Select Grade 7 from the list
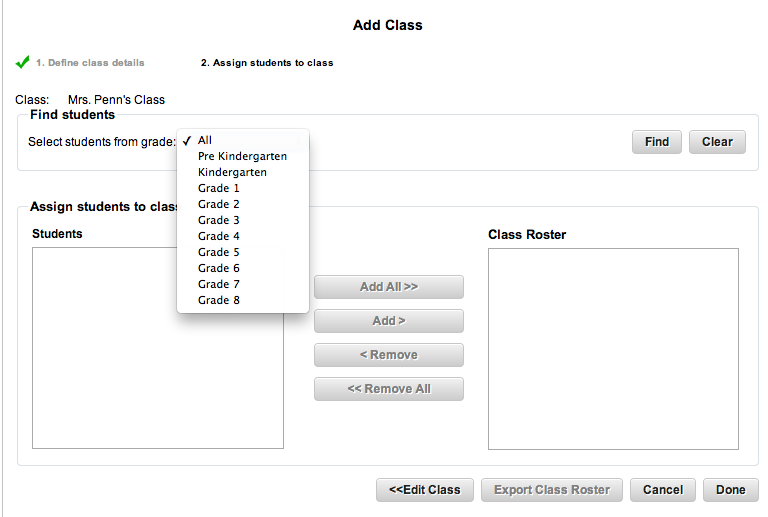The height and width of the screenshot is (517, 768). (219, 284)
